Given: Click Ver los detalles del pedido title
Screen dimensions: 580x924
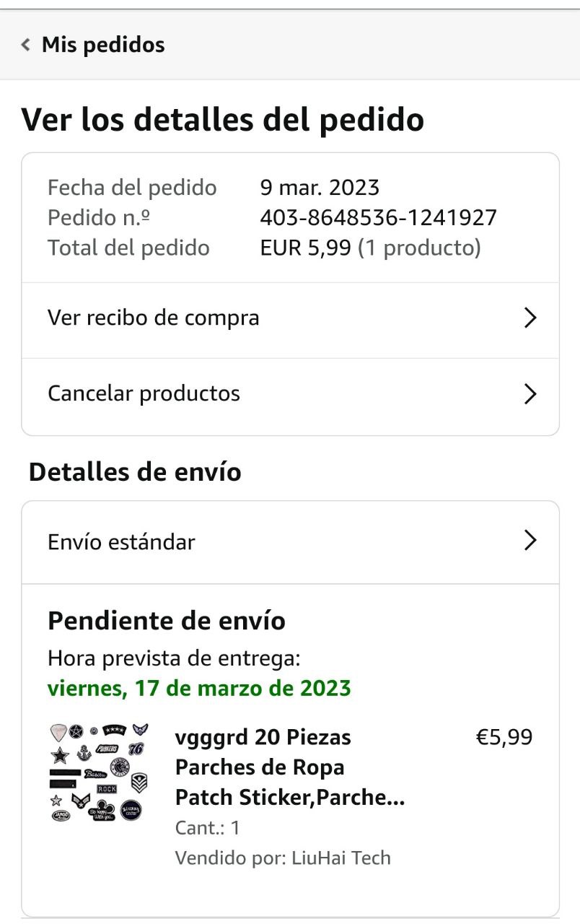Looking at the screenshot, I should 223,120.
